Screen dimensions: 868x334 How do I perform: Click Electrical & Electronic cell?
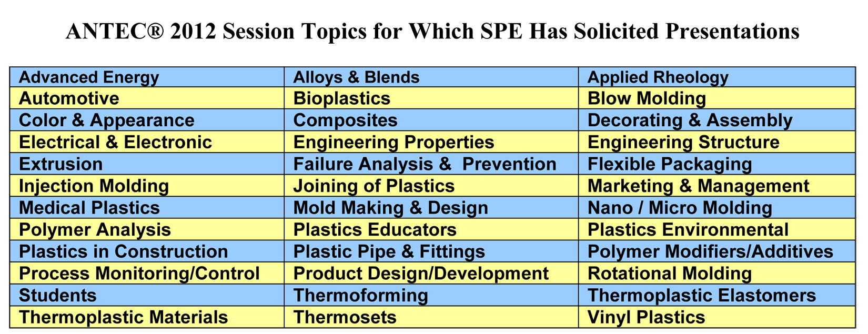pos(147,142)
